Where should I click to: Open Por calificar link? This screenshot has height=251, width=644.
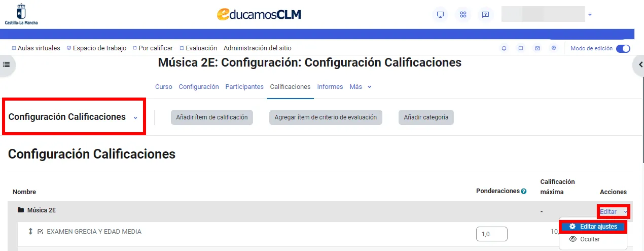click(x=153, y=48)
